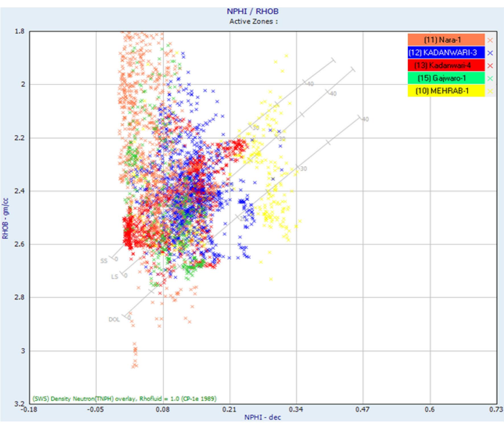Click the 40 porosity marker on sandstone line
This screenshot has width=504, height=423.
(310, 83)
